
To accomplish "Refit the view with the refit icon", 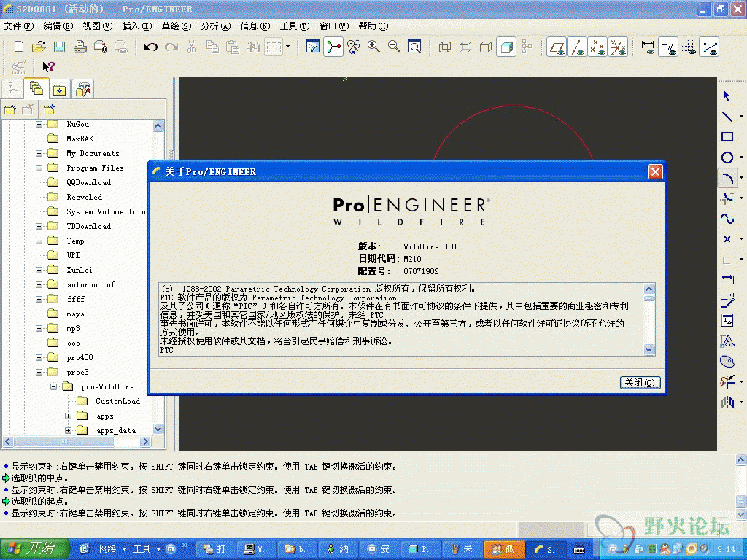I will pos(414,47).
